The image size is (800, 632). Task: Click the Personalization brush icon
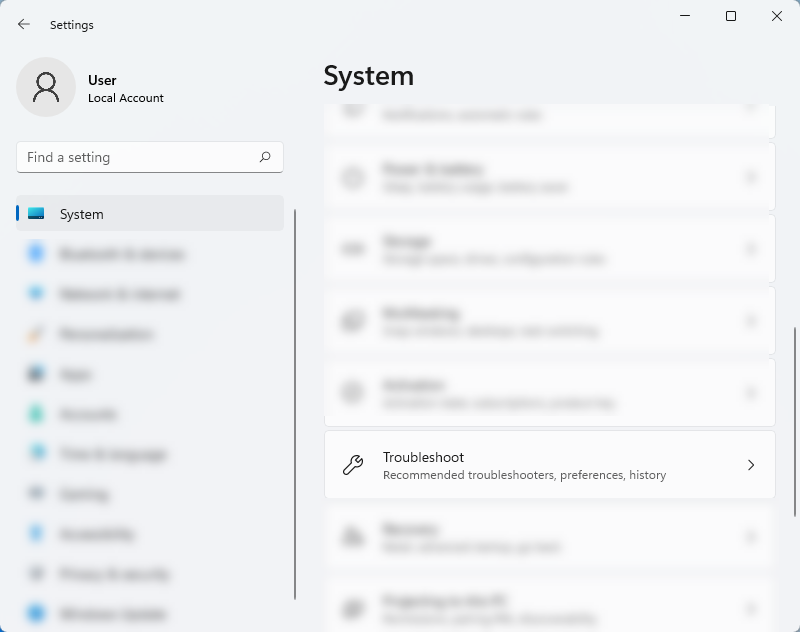(34, 334)
